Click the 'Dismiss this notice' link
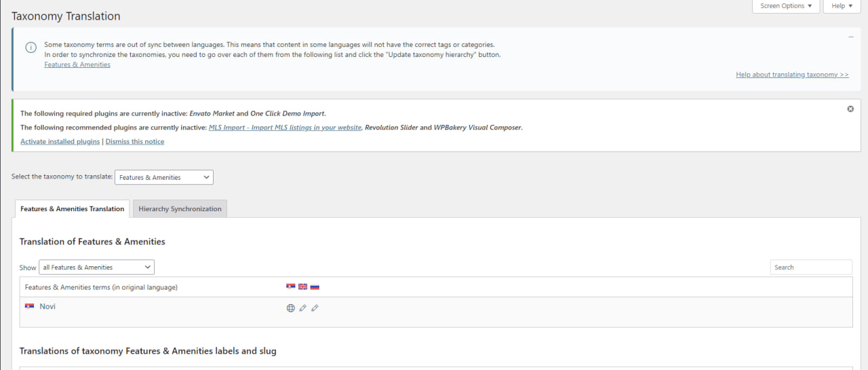The width and height of the screenshot is (868, 370). [135, 142]
